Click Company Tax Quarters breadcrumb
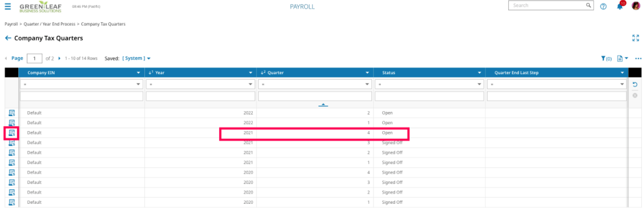This screenshot has width=644, height=214. pyautogui.click(x=103, y=24)
